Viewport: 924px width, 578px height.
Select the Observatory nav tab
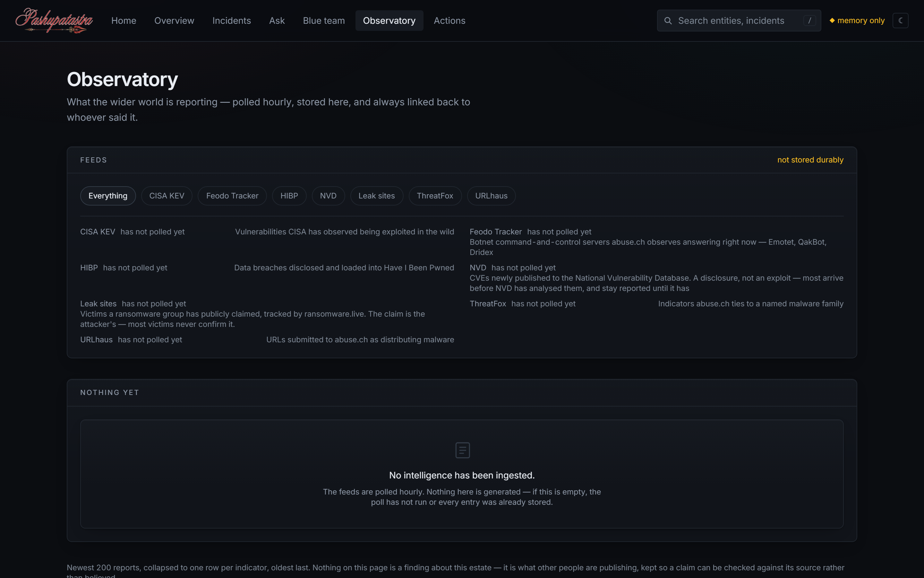coord(389,21)
